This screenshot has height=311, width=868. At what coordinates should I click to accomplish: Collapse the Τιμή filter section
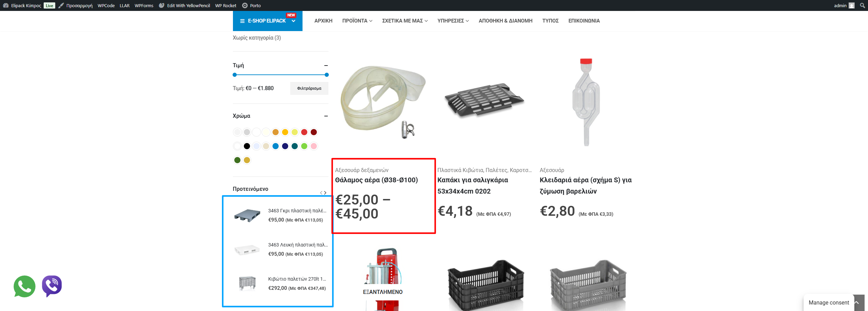point(326,66)
